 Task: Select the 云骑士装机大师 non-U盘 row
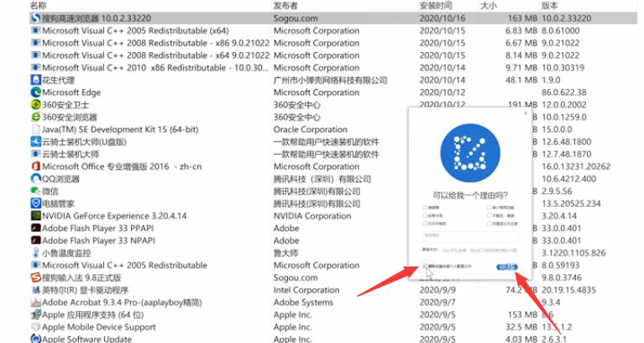pyautogui.click(x=333, y=154)
